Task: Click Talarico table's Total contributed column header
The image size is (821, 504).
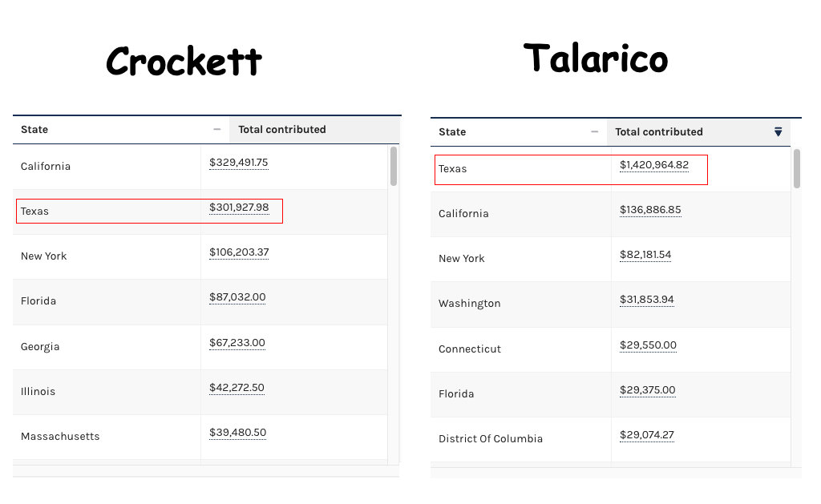Action: coord(659,132)
